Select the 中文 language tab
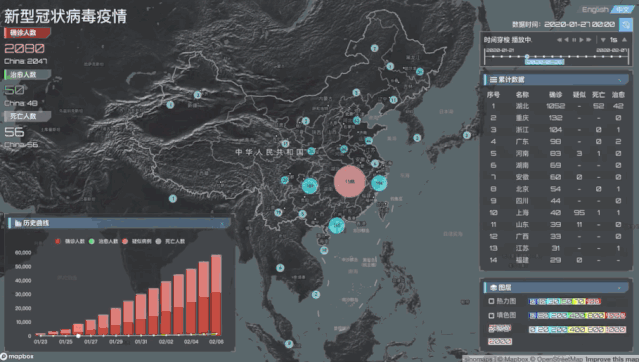Image resolution: width=639 pixels, height=362 pixels. tap(622, 9)
